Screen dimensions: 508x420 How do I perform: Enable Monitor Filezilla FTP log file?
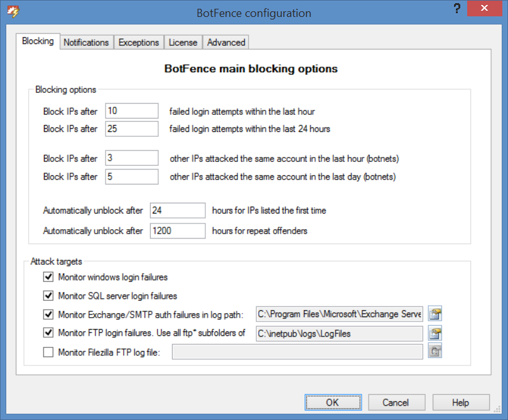pos(48,352)
